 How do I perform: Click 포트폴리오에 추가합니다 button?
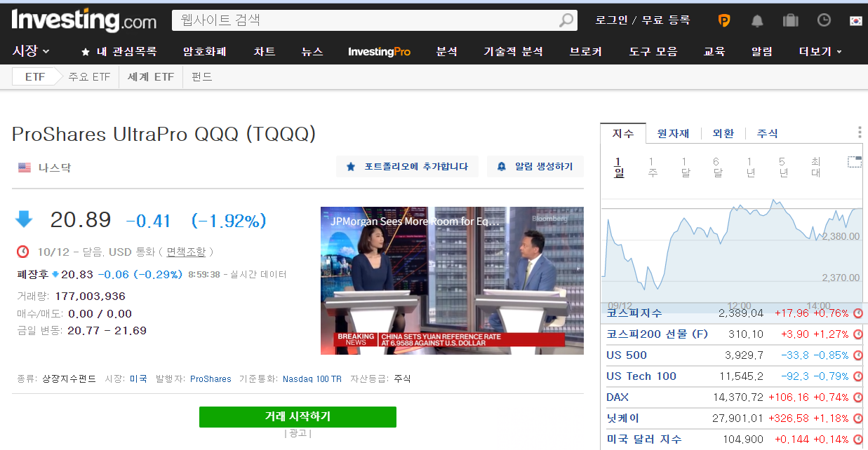click(407, 167)
